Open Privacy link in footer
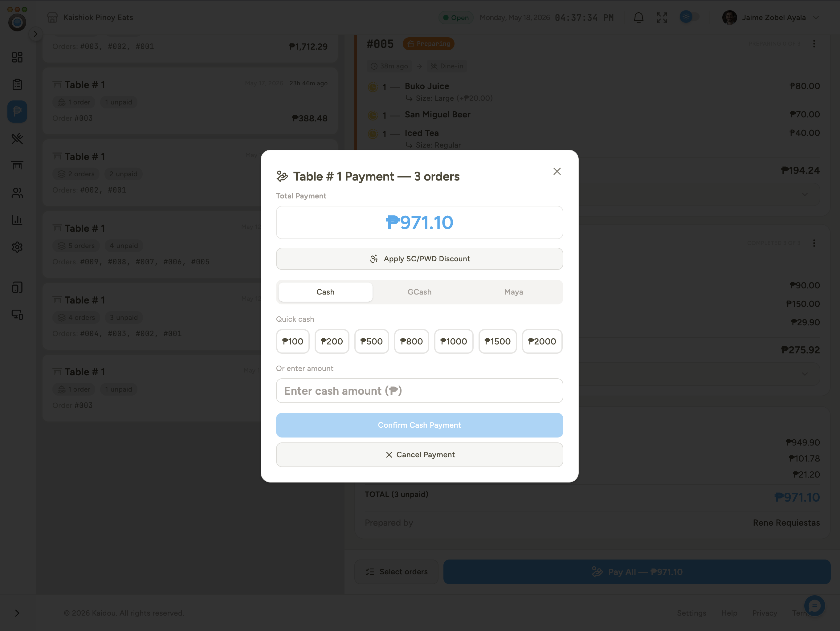Viewport: 840px width, 631px height. pyautogui.click(x=765, y=613)
